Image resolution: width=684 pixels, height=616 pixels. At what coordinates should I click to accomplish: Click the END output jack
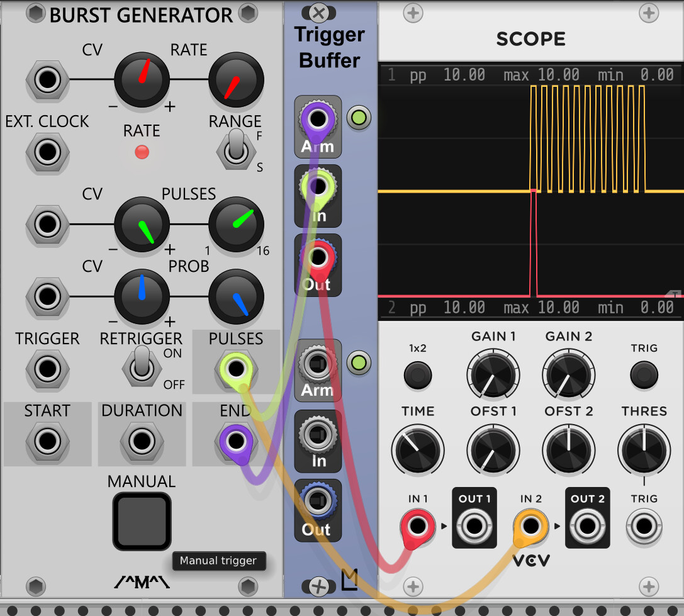click(x=236, y=441)
